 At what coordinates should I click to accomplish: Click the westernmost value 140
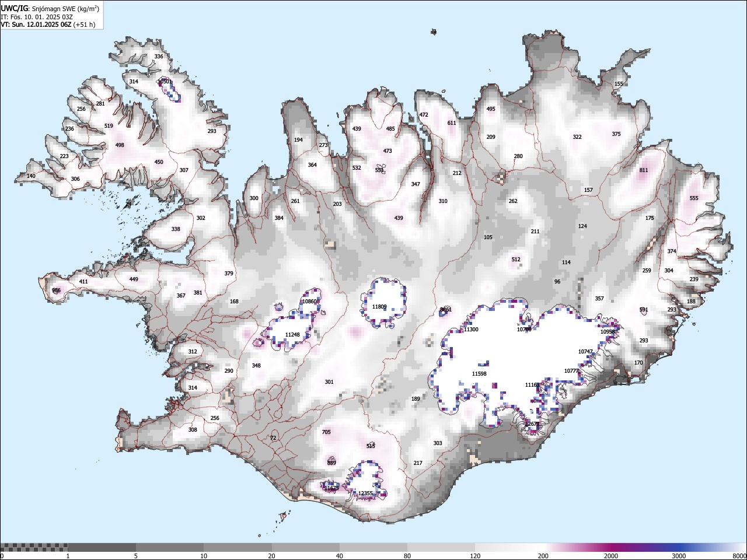point(31,176)
